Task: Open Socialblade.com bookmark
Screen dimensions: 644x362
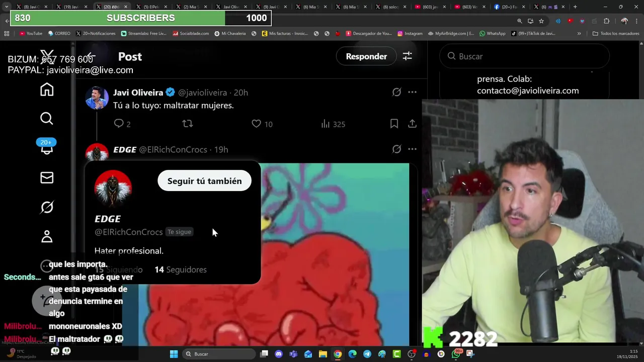Action: point(191,34)
